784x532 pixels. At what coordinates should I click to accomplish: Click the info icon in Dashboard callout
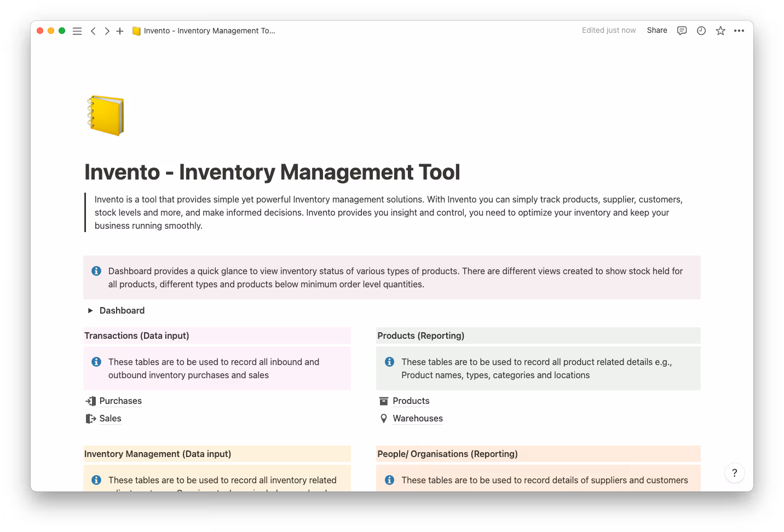(96, 271)
